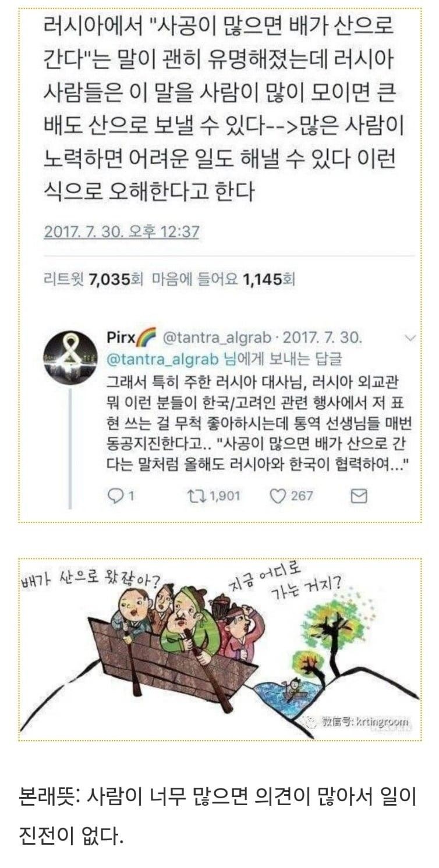The width and height of the screenshot is (439, 868).
Task: Click the krtingroom watermark on cartoon
Action: click(x=360, y=723)
